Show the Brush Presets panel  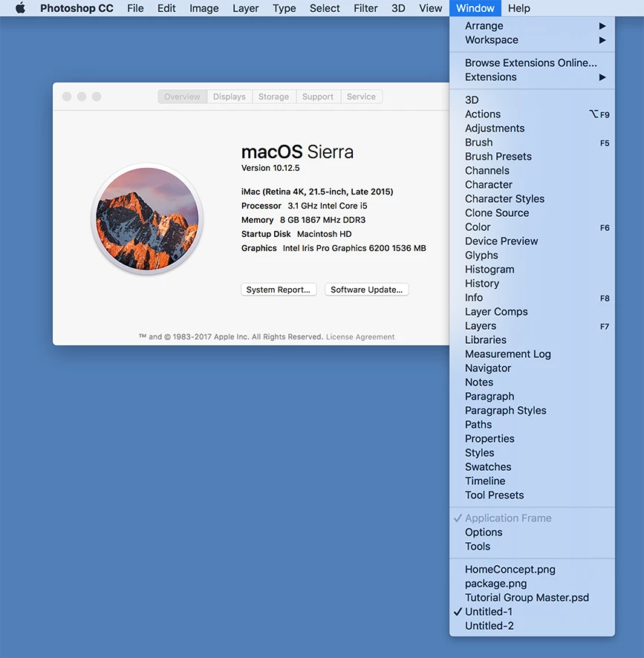(x=532, y=157)
